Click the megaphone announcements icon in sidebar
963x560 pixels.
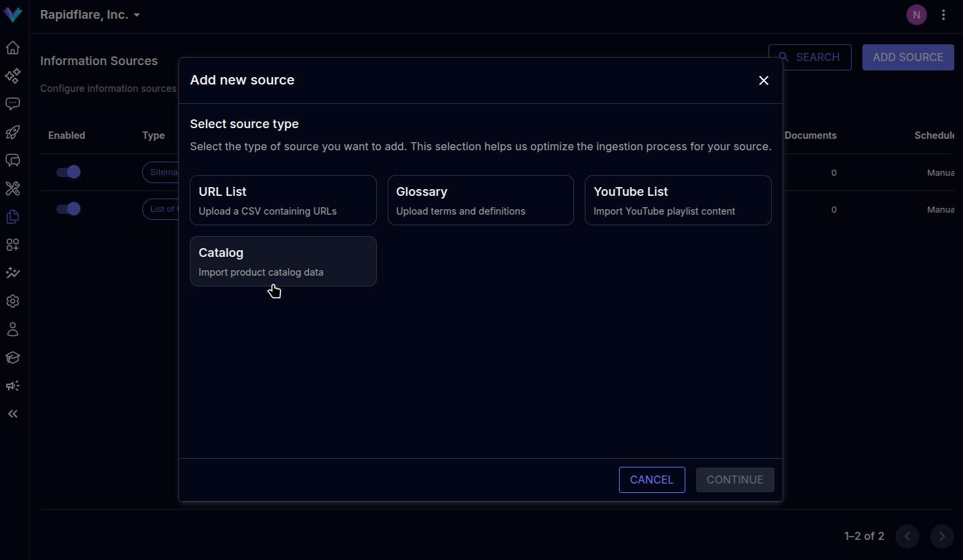pyautogui.click(x=13, y=386)
